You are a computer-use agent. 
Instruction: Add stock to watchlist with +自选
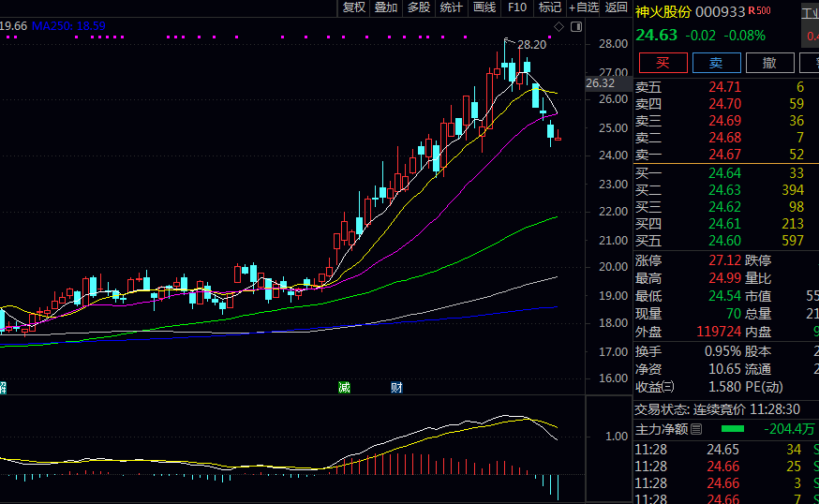click(584, 7)
